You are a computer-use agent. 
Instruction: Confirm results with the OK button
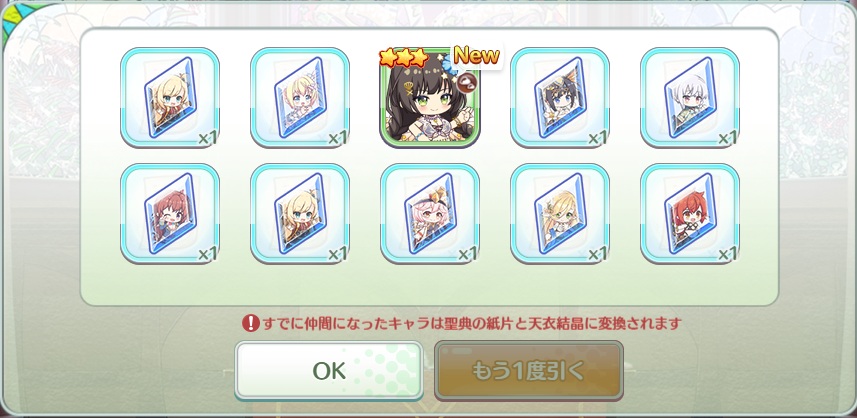[329, 371]
